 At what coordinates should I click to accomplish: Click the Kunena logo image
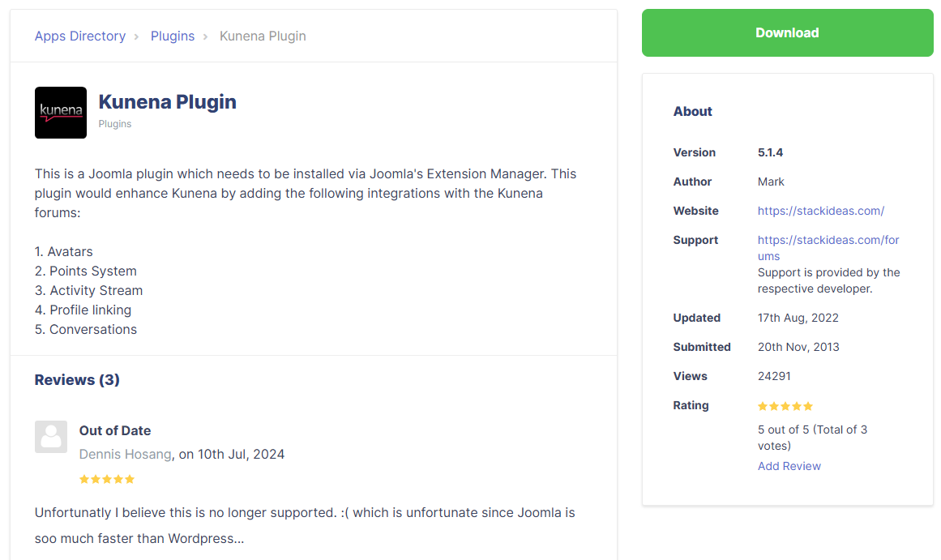tap(61, 113)
